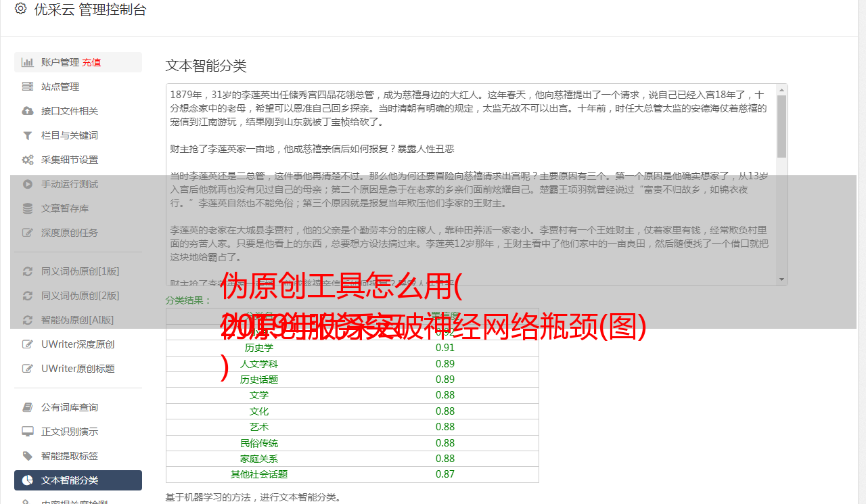This screenshot has width=866, height=504.
Task: Open the 站点管理 menu item
Action: 78,87
